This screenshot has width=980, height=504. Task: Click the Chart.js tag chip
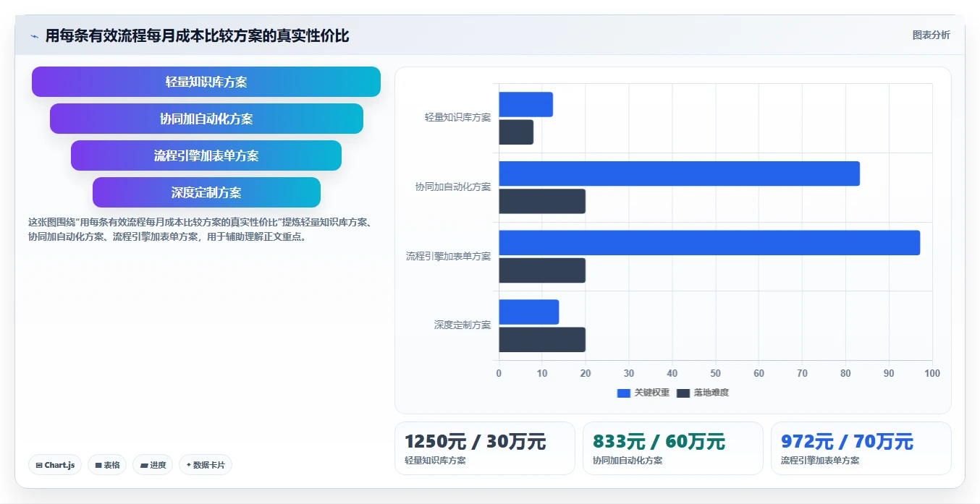coord(56,465)
